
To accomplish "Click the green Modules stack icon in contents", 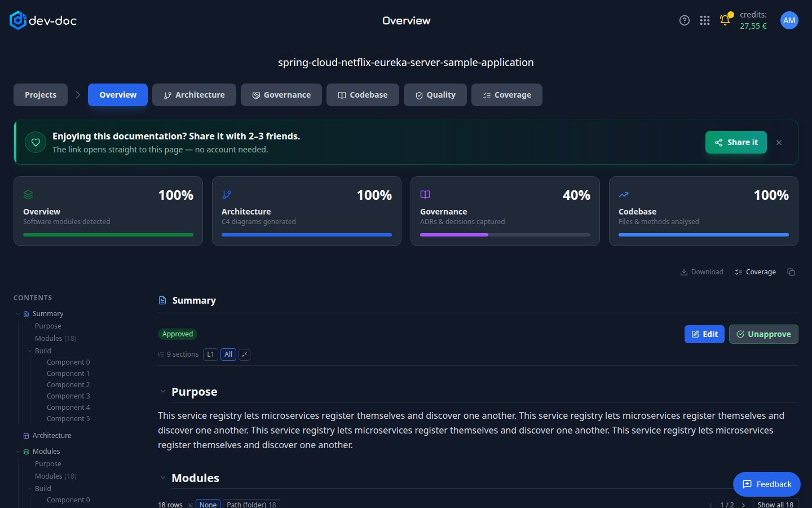I will [26, 452].
